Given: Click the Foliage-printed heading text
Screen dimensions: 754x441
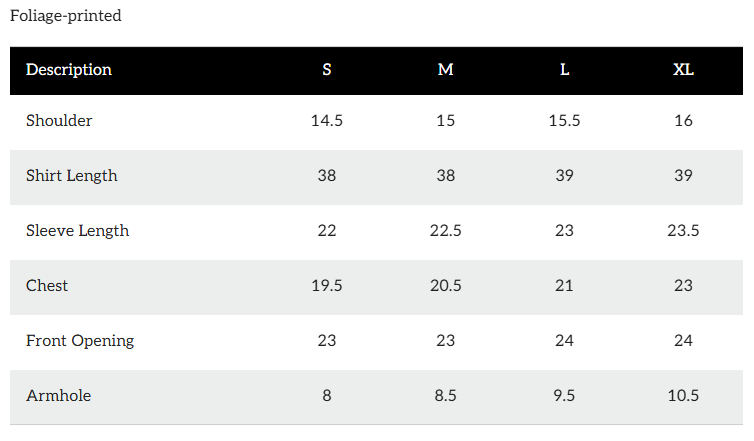Looking at the screenshot, I should click(66, 16).
